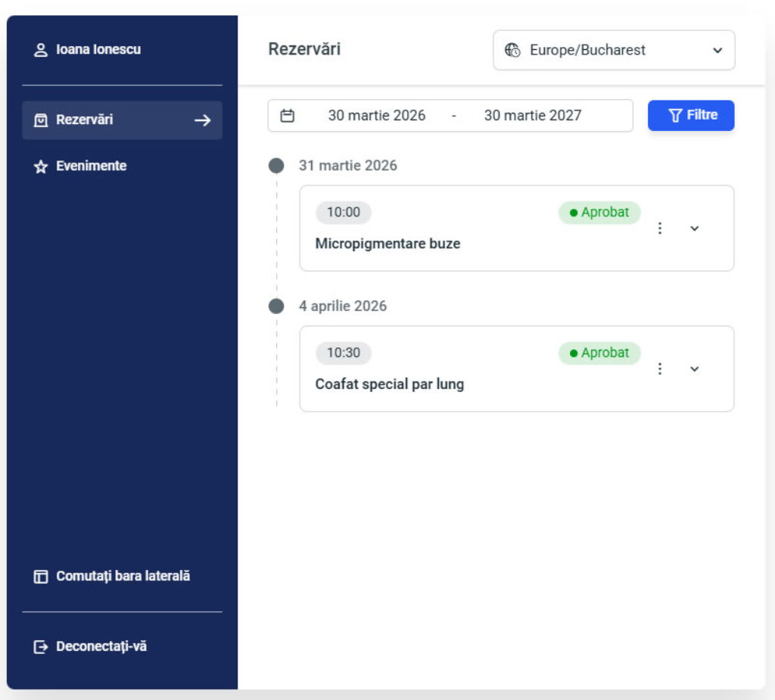The image size is (775, 700).
Task: Click the 31 martie 2026 timeline marker dot
Action: pyautogui.click(x=276, y=166)
